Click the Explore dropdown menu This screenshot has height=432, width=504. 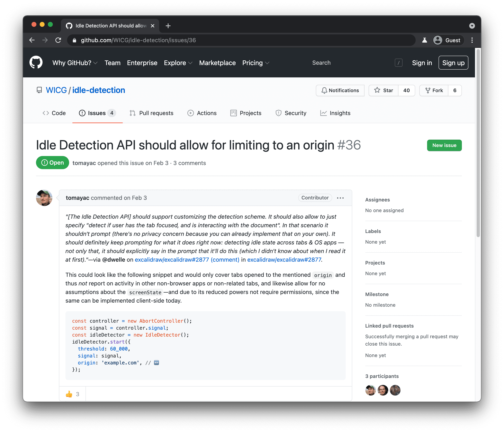(x=177, y=63)
